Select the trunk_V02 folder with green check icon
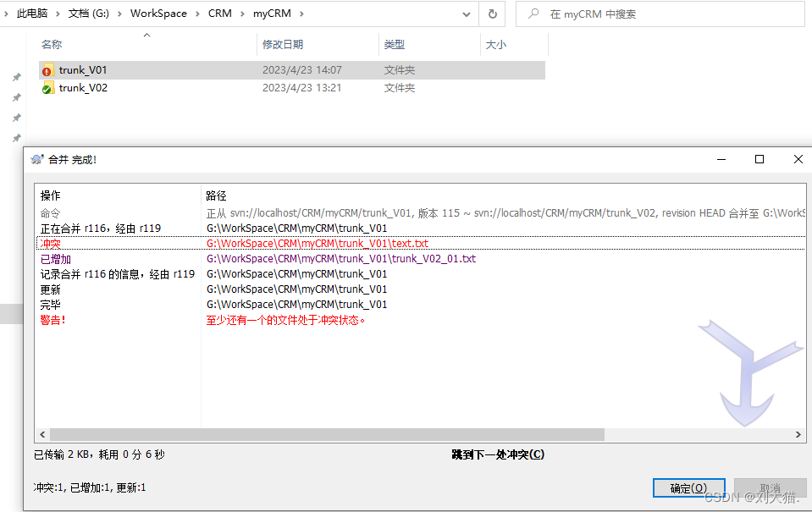The image size is (812, 512). (x=291, y=88)
